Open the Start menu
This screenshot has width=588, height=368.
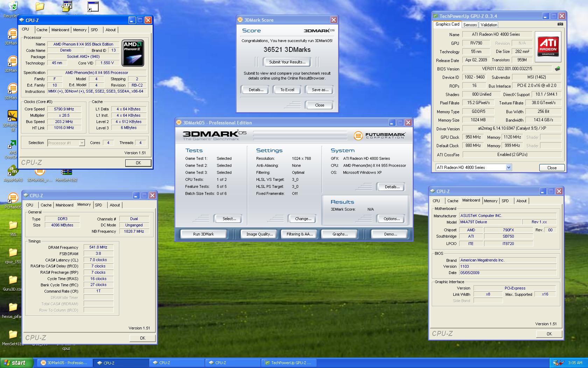(16, 363)
